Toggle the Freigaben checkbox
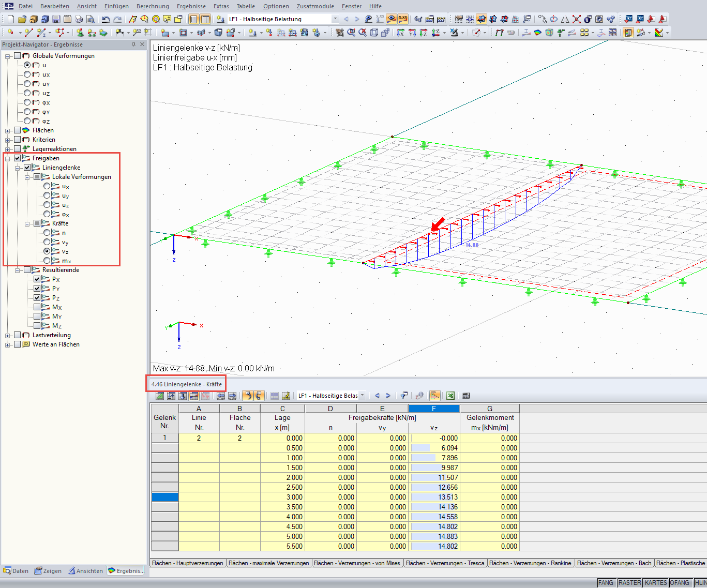Image resolution: width=707 pixels, height=588 pixels. coord(18,158)
